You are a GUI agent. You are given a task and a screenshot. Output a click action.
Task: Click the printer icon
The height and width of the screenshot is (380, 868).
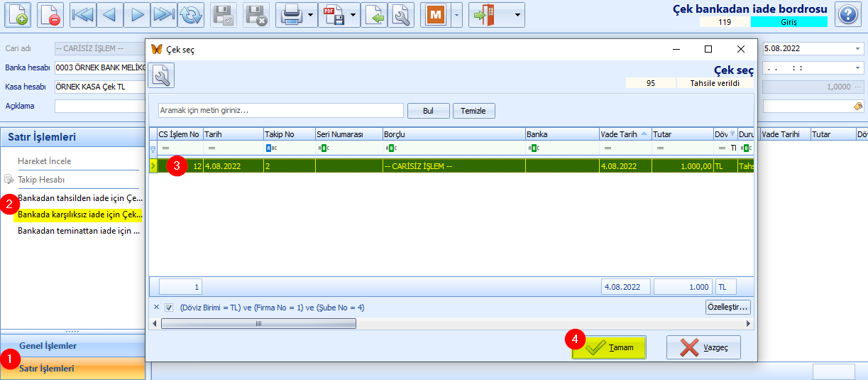[x=292, y=15]
